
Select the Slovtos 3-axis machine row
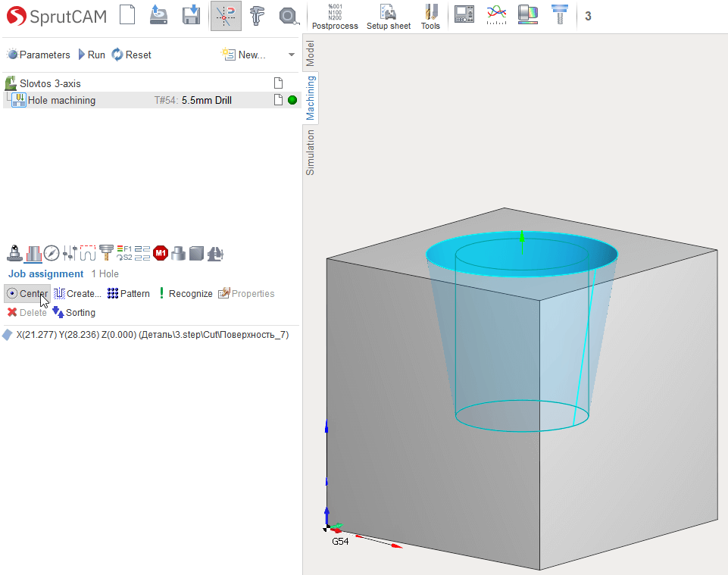[152, 83]
